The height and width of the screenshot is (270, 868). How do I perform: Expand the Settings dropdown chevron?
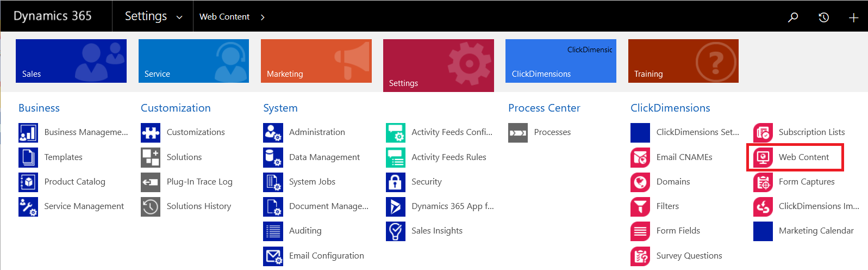pyautogui.click(x=179, y=17)
